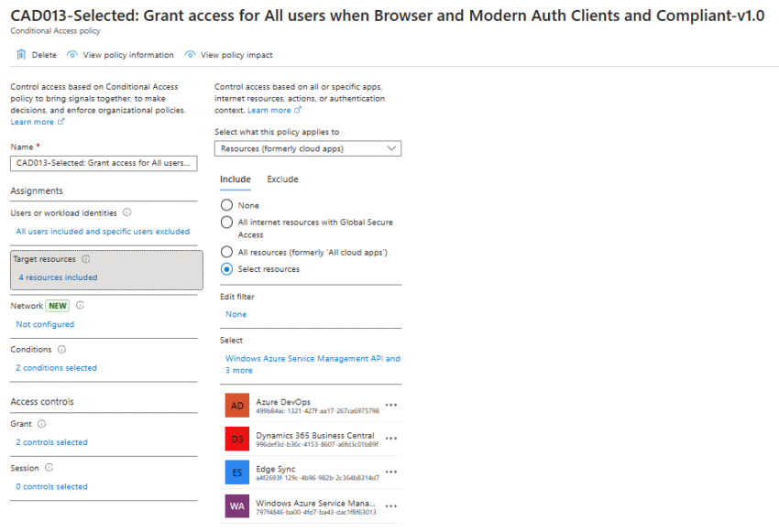Choose All internet resources with Global Secure Access
The width and height of the screenshot is (779, 532).
click(x=228, y=223)
